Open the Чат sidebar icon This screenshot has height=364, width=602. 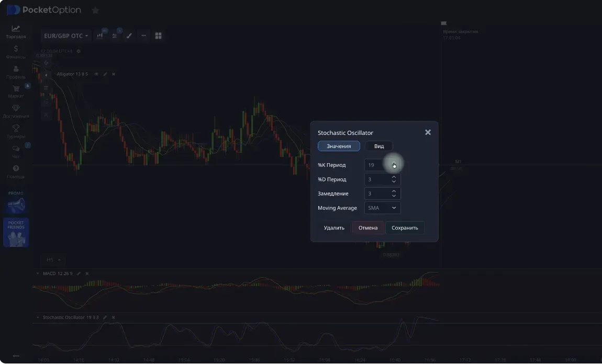(x=16, y=149)
